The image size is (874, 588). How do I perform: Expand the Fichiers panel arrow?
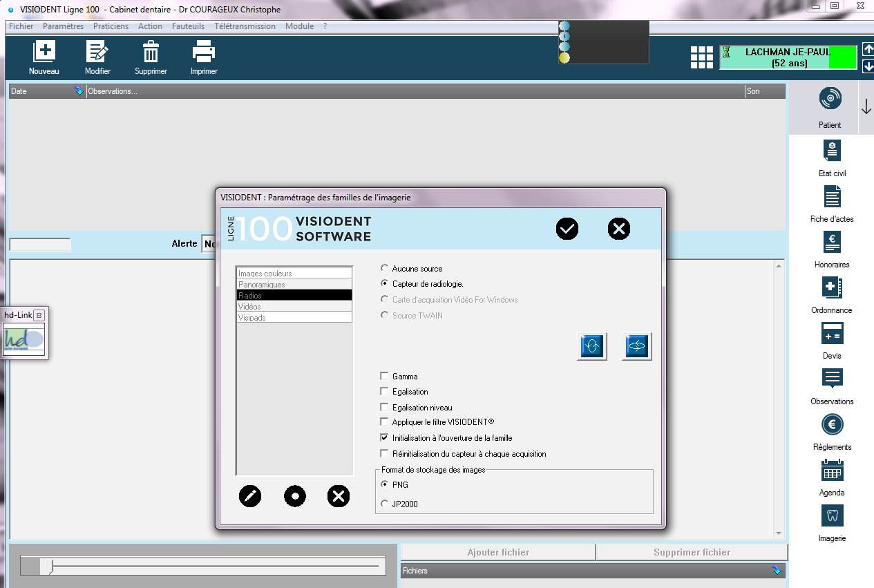tap(777, 571)
